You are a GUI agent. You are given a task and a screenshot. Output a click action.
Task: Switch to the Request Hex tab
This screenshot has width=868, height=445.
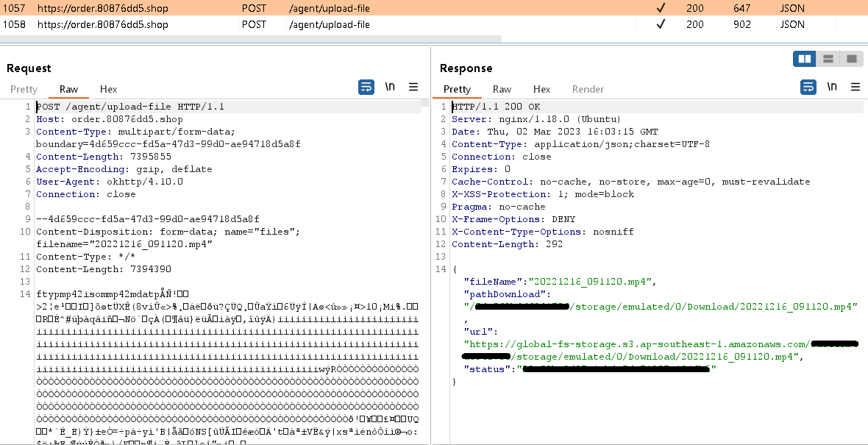pyautogui.click(x=108, y=89)
